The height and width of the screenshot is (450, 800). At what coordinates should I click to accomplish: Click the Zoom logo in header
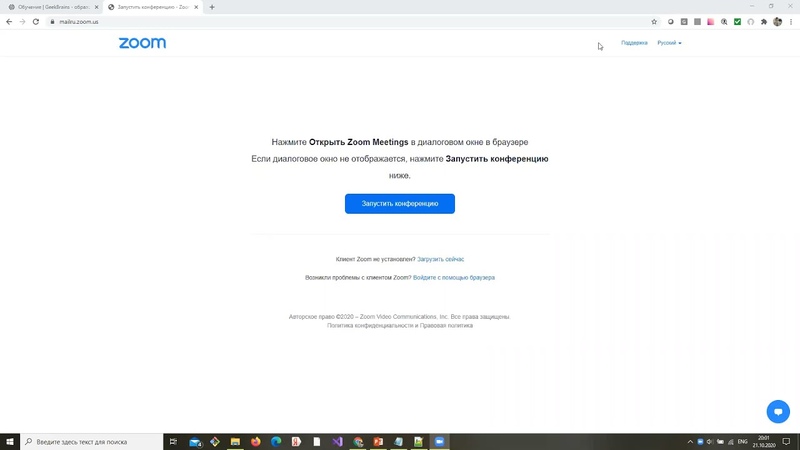coord(142,43)
